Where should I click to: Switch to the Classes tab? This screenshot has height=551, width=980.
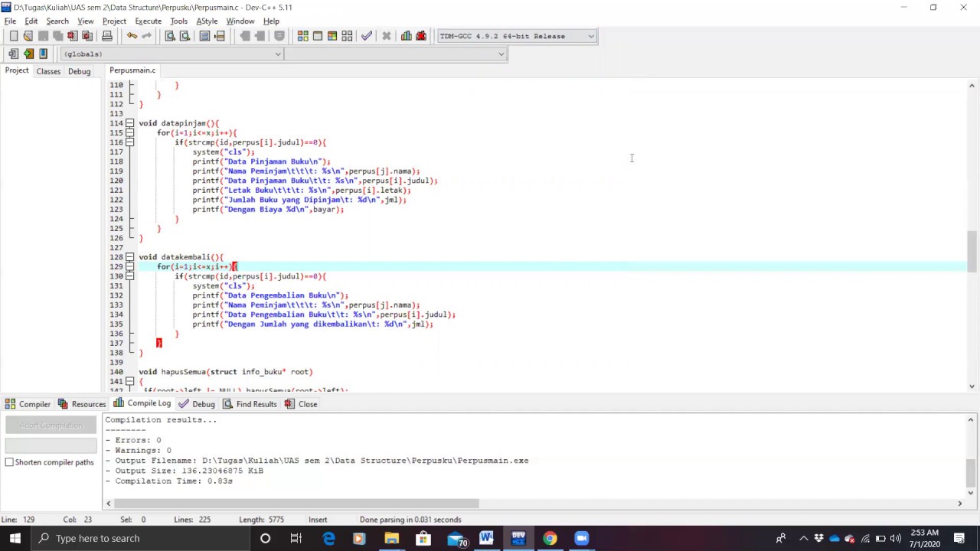click(x=48, y=71)
